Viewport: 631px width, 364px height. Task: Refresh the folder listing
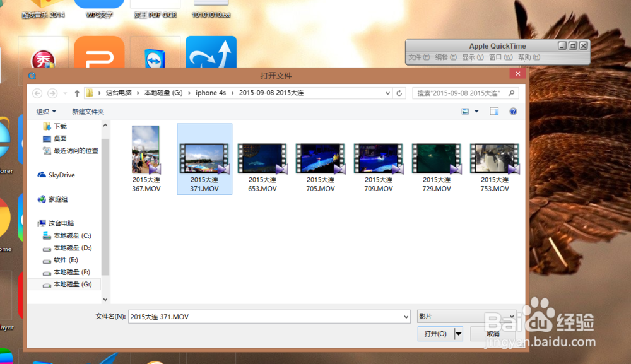click(x=399, y=93)
